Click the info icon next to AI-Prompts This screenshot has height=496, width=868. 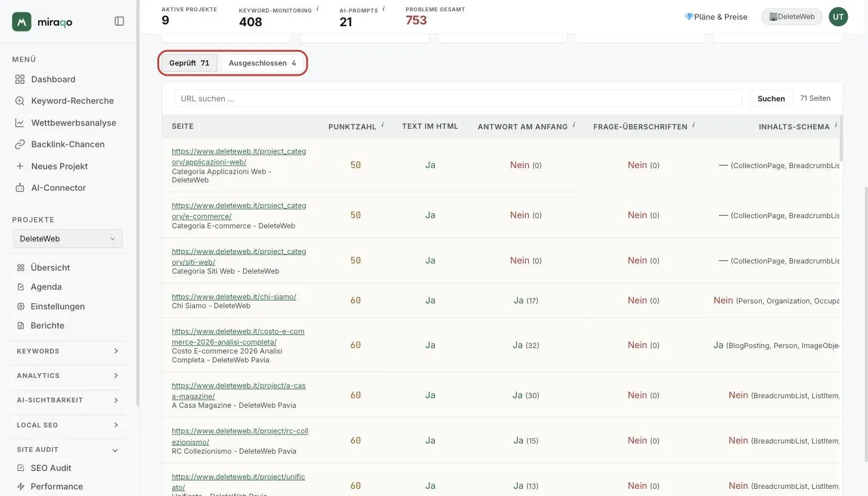coord(383,9)
